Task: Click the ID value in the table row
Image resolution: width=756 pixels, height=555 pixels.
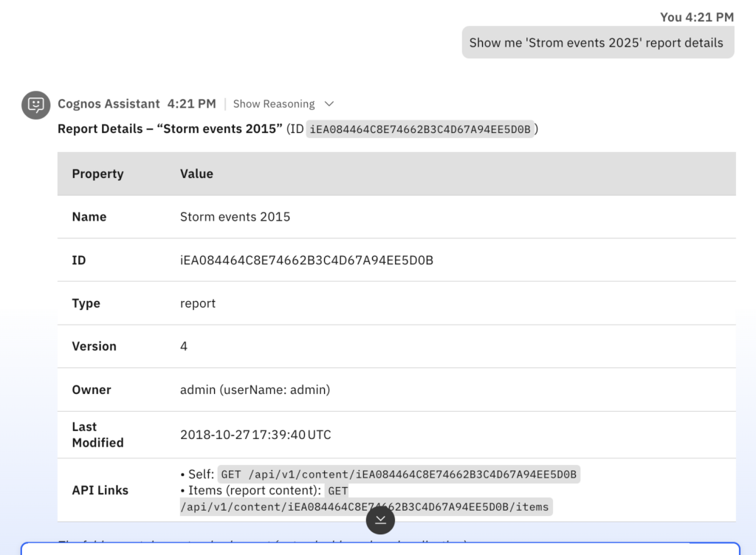Action: tap(306, 260)
